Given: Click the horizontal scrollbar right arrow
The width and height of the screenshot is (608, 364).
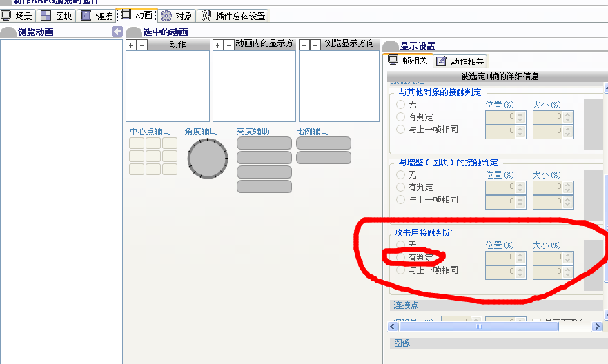Looking at the screenshot, I should [x=597, y=327].
